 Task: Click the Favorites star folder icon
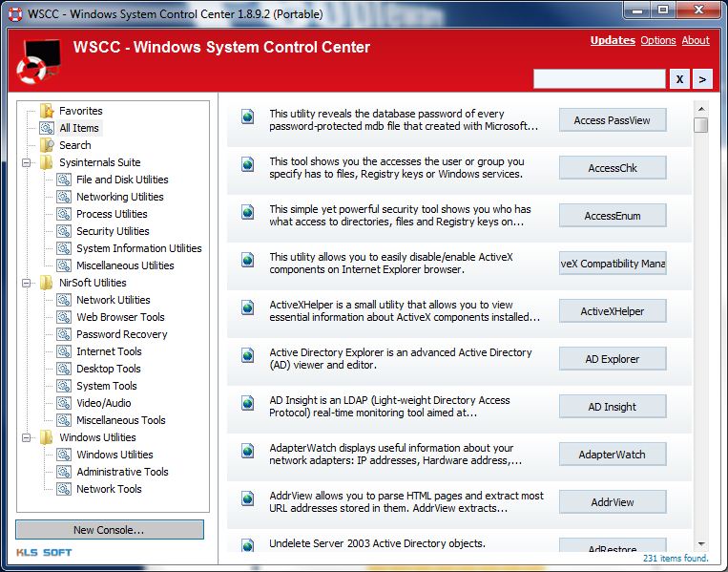47,111
